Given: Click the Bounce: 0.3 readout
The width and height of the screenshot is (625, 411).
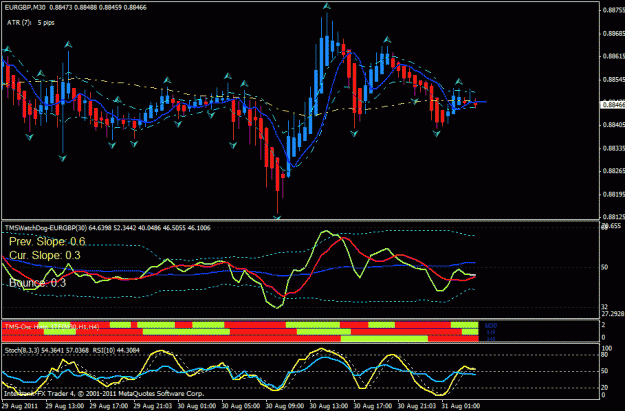Looking at the screenshot, I should pos(37,283).
